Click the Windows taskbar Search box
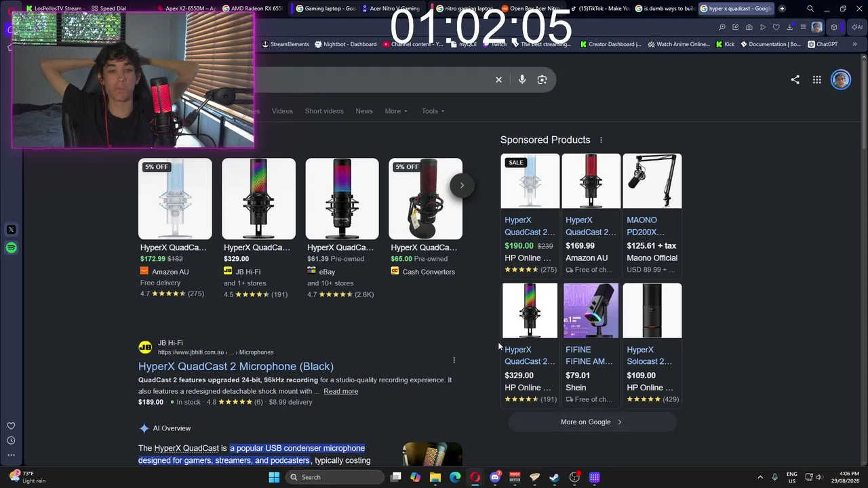 click(334, 477)
